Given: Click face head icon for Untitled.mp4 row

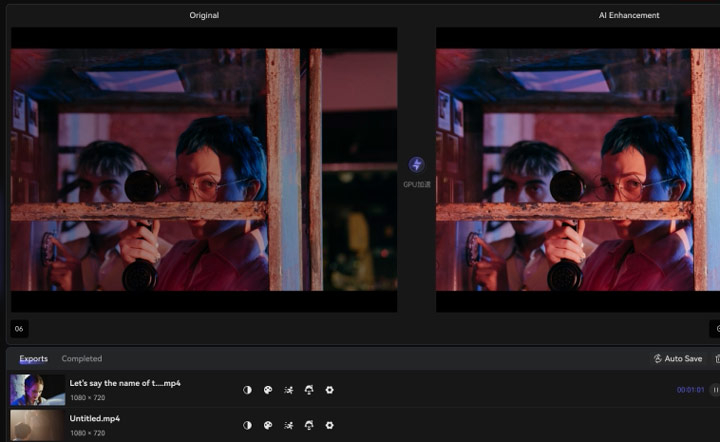Looking at the screenshot, I should point(309,425).
